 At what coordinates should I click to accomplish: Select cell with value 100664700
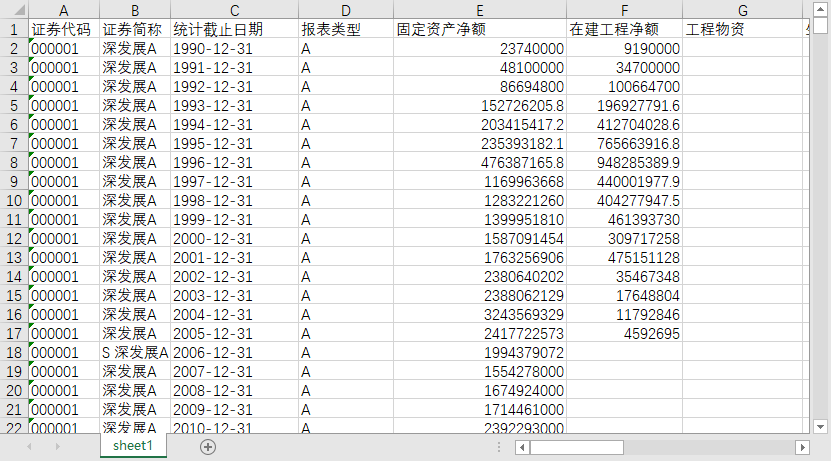624,86
